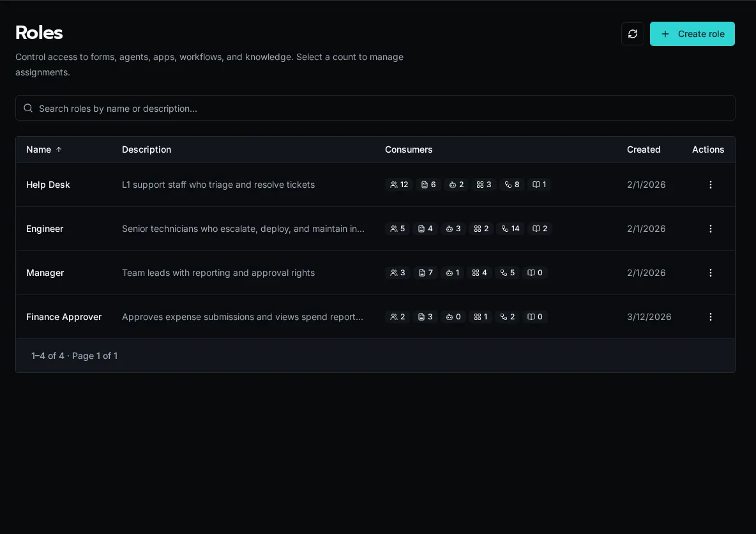The height and width of the screenshot is (534, 756).
Task: Open Manager users count chip (3)
Action: [x=397, y=273]
